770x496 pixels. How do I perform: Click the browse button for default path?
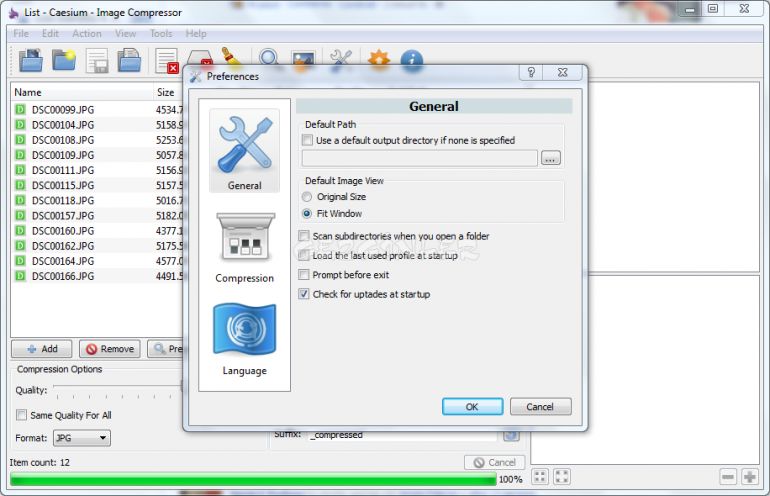(x=550, y=158)
